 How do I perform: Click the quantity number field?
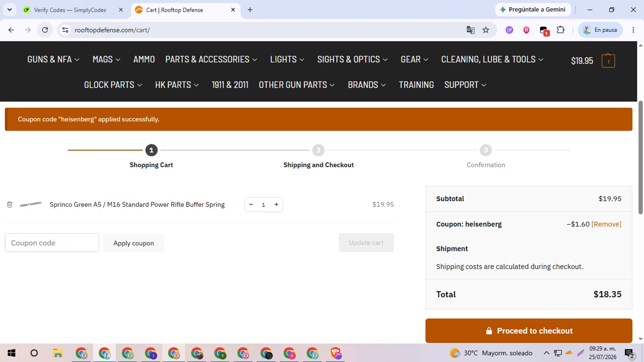264,205
